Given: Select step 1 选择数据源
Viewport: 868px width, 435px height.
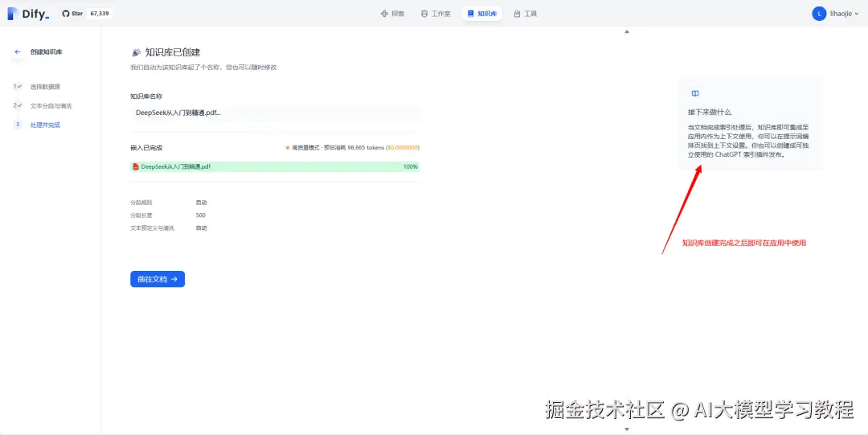Looking at the screenshot, I should 37,87.
